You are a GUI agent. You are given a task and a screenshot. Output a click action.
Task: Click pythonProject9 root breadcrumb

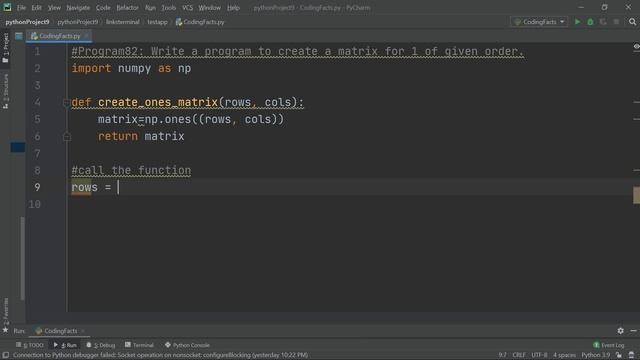(27, 22)
